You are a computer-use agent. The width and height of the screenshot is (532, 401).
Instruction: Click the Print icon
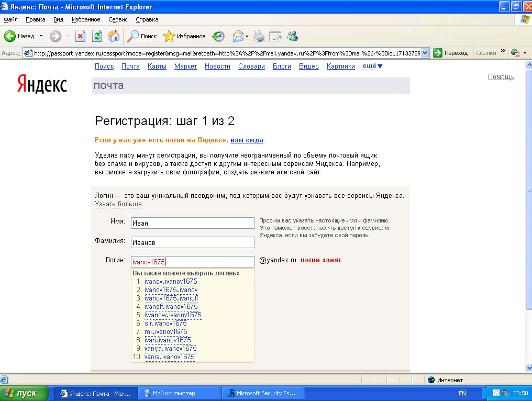[259, 36]
